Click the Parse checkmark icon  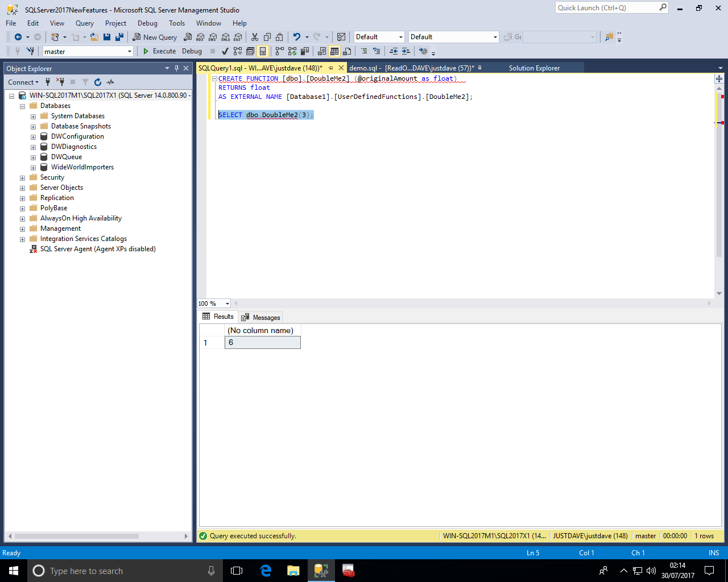pyautogui.click(x=225, y=51)
